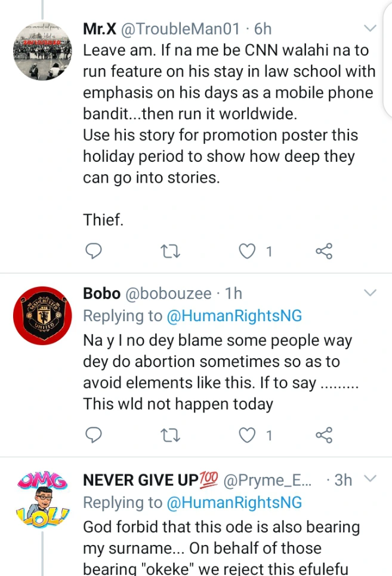The image size is (392, 576).
Task: View Bobo's Manchester United avatar
Action: point(39,316)
